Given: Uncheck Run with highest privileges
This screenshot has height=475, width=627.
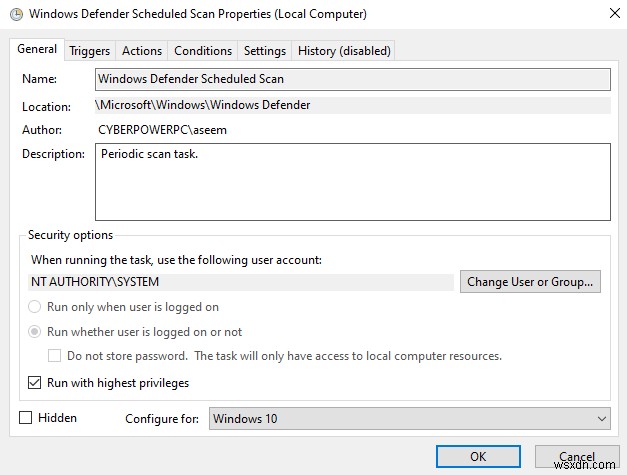Looking at the screenshot, I should 34,383.
